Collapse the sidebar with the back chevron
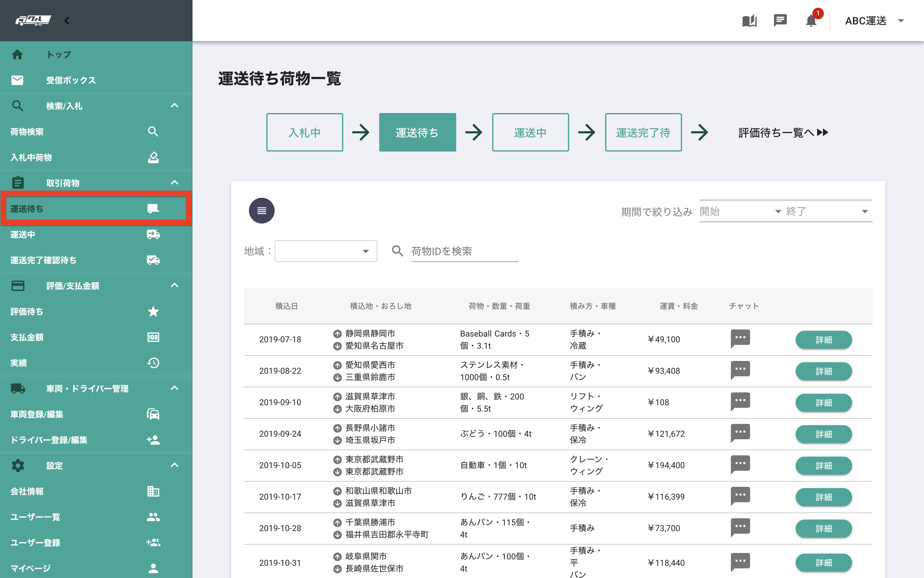Viewport: 924px width, 578px height. click(67, 21)
